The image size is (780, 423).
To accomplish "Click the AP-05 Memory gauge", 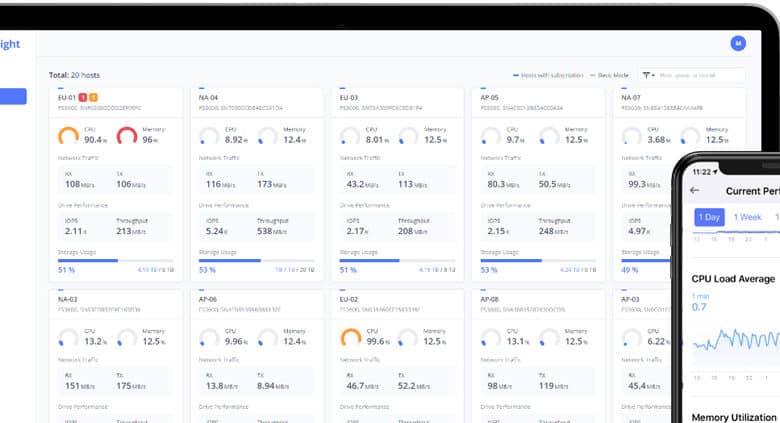I will coord(549,136).
